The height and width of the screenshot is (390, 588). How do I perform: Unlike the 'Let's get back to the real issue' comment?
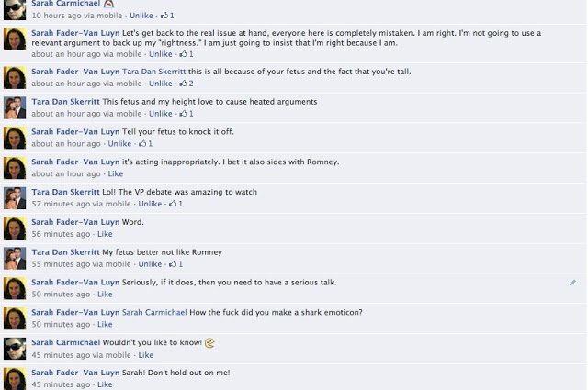pyautogui.click(x=161, y=54)
